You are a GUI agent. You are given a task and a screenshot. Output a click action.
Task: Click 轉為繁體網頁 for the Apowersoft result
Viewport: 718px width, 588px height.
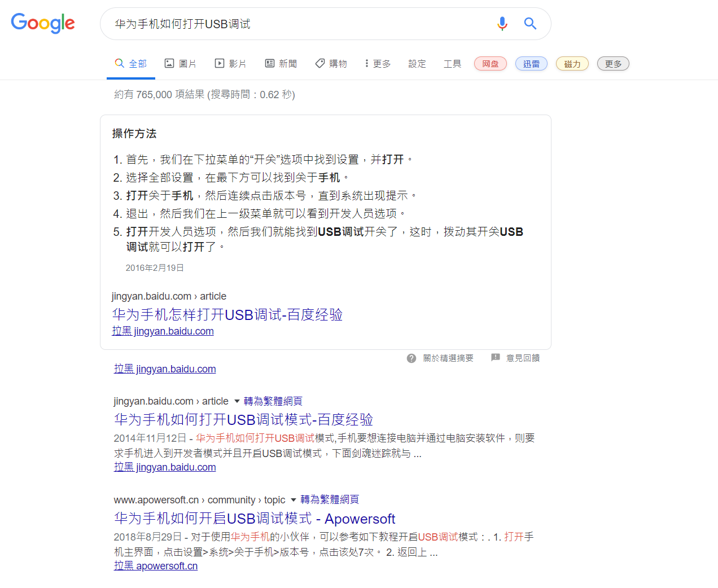pyautogui.click(x=330, y=499)
